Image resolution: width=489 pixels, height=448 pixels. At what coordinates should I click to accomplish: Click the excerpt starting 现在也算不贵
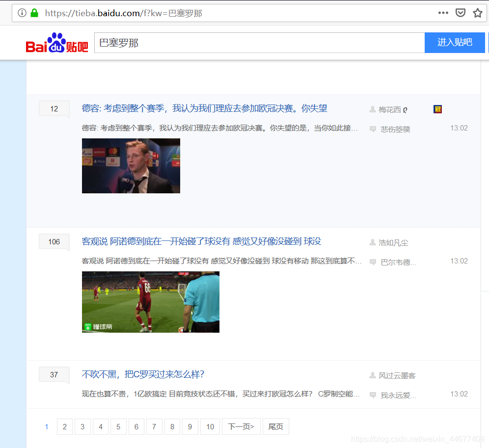[x=220, y=394]
